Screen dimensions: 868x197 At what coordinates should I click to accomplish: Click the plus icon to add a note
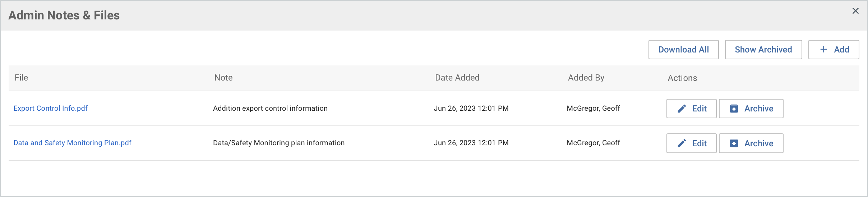(x=823, y=50)
